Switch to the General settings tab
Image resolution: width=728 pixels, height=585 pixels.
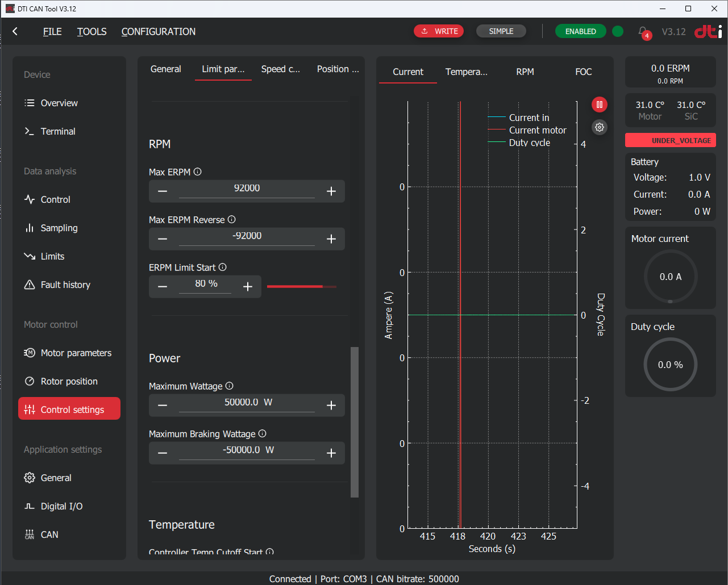[x=166, y=69]
